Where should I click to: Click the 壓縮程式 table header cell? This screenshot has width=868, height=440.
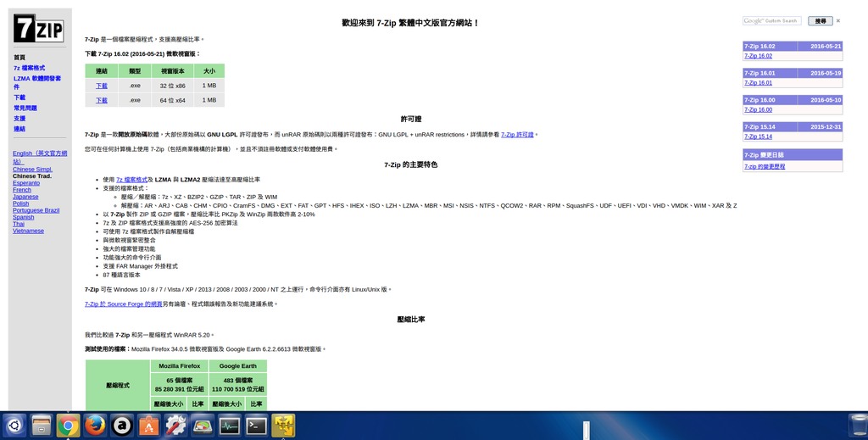click(x=118, y=385)
